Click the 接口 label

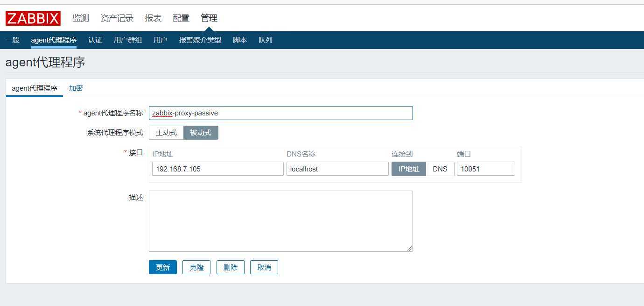pyautogui.click(x=136, y=153)
